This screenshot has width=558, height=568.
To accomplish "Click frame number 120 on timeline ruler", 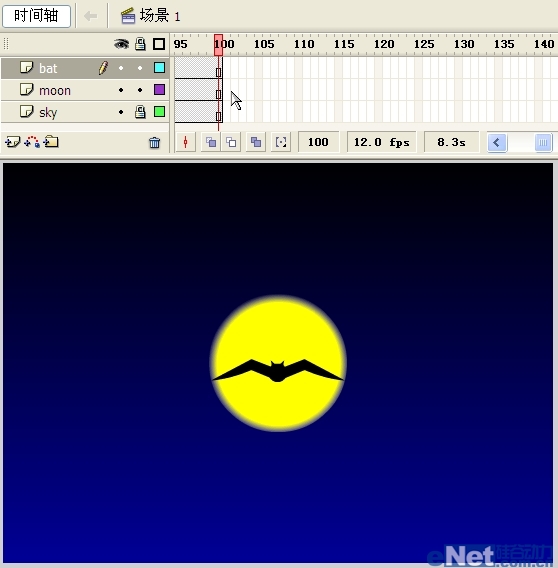I will [x=384, y=44].
